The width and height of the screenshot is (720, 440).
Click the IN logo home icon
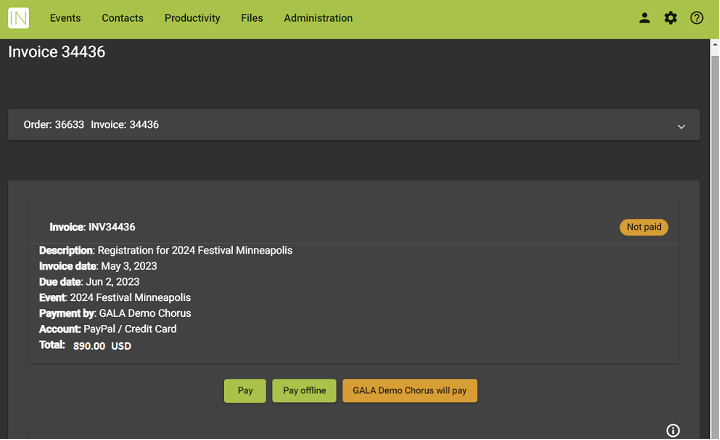click(18, 18)
